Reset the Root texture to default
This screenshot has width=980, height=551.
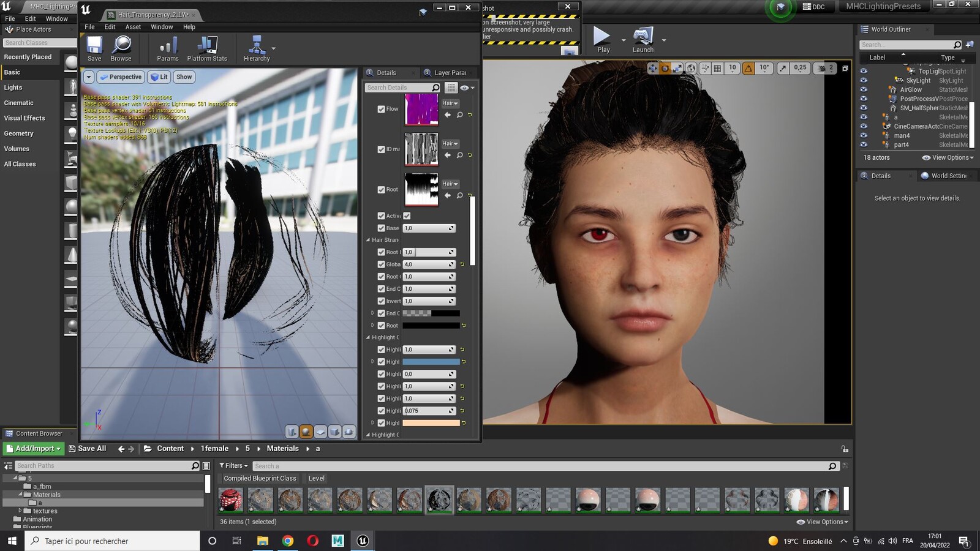pyautogui.click(x=470, y=195)
